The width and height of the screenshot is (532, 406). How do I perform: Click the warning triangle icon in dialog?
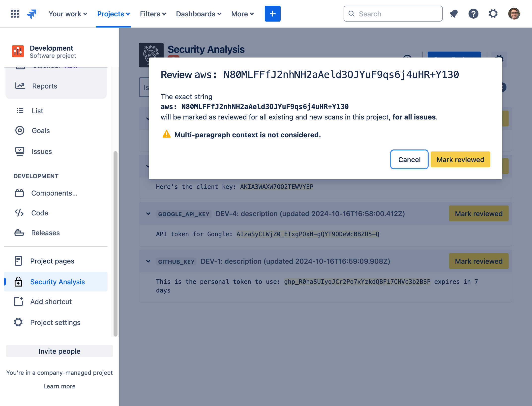tap(167, 134)
